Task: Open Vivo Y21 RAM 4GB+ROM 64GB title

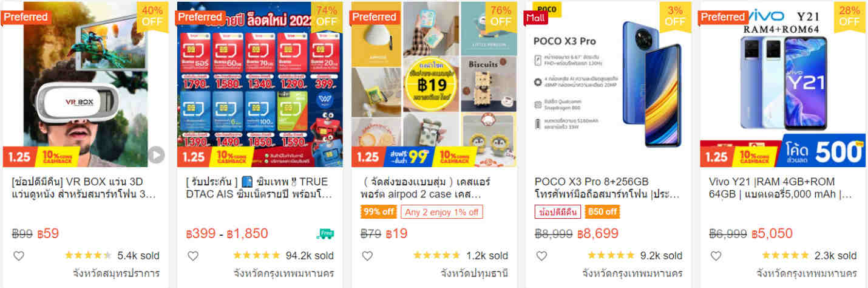Action: coord(781,188)
